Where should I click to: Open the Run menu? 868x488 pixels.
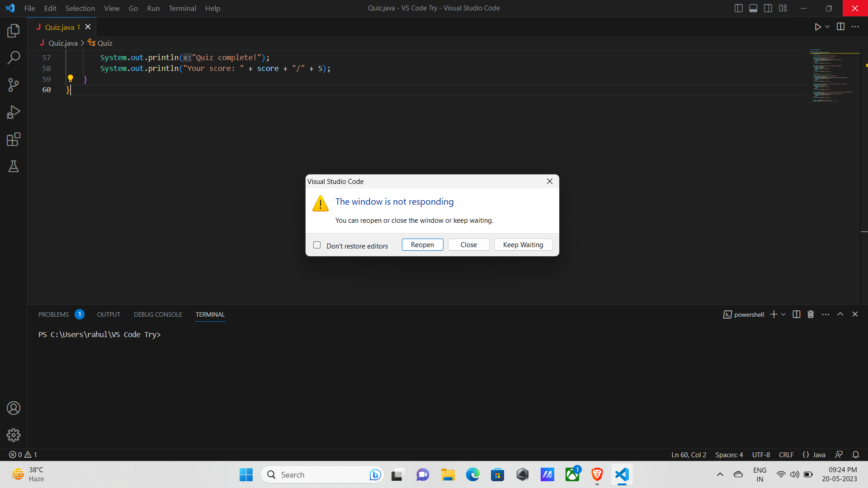point(153,8)
